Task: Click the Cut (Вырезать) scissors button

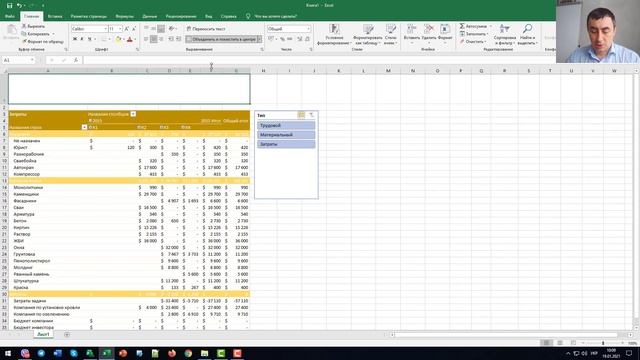Action: 33,26
